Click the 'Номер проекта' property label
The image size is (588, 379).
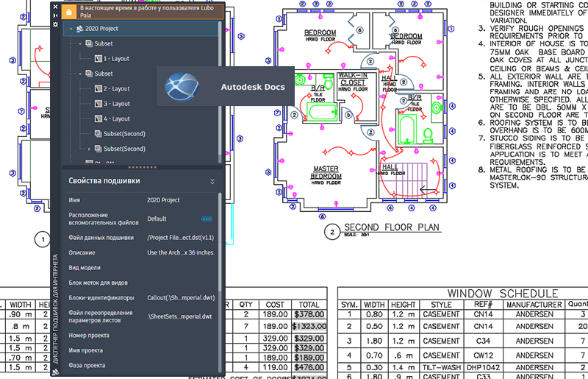89,336
